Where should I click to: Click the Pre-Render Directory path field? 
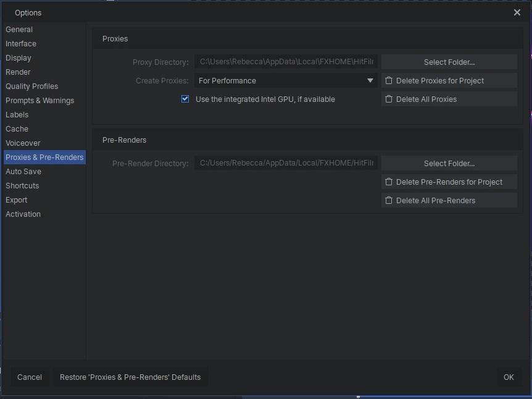(286, 163)
